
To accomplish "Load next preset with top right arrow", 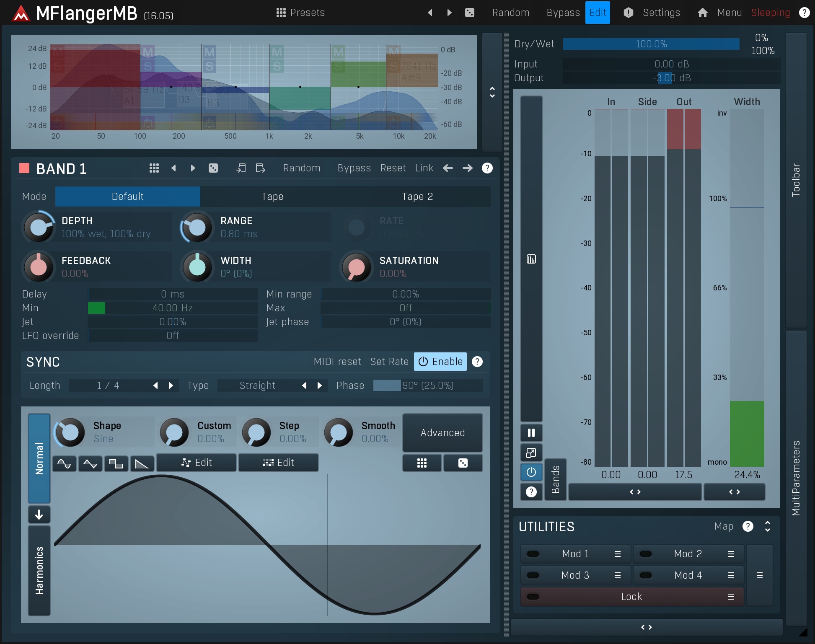I will coord(449,13).
